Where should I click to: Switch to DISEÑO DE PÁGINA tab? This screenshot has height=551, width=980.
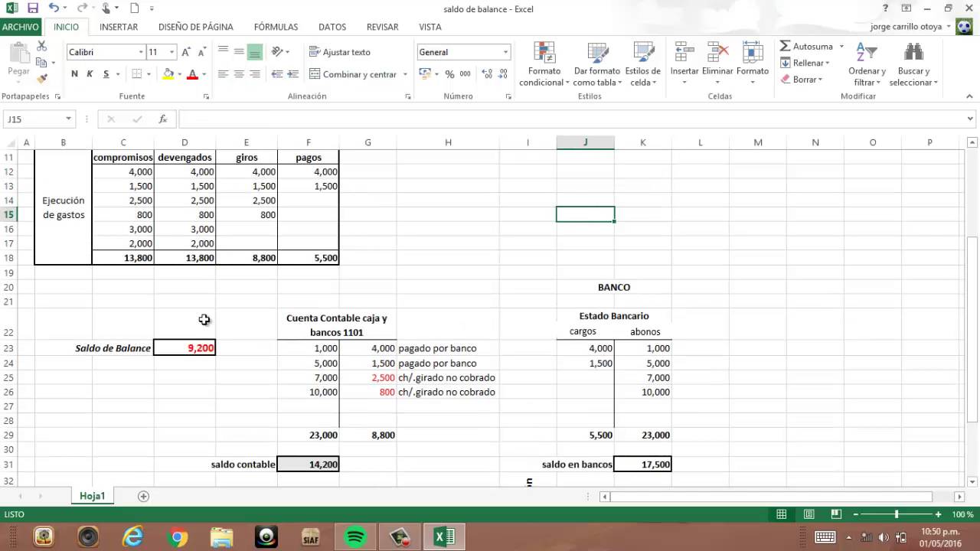pyautogui.click(x=195, y=27)
